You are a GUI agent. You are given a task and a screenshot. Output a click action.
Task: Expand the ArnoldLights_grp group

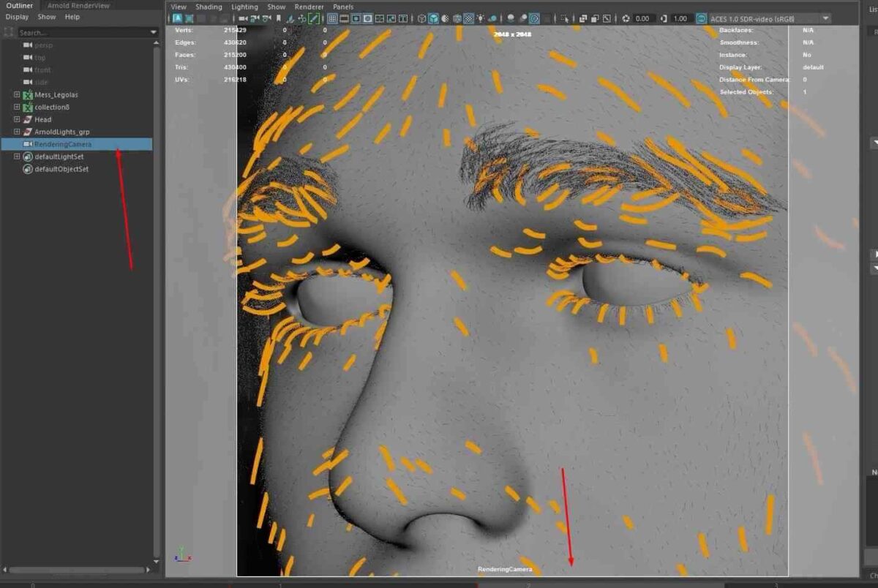(16, 132)
